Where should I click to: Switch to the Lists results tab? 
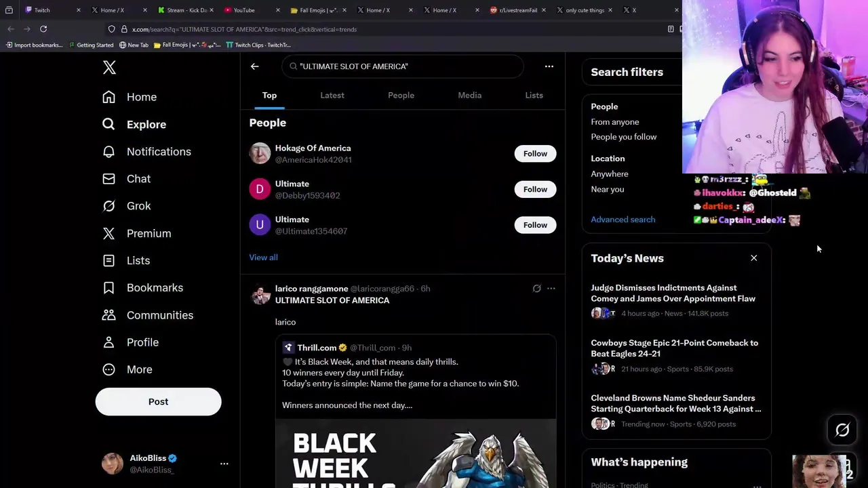(534, 96)
